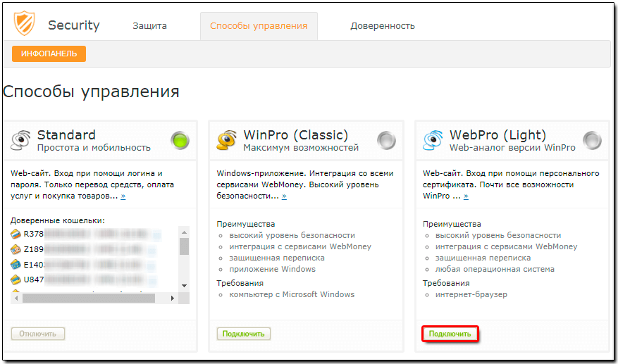Click the gray status indicator on WinPro (Classic)
The height and width of the screenshot is (364, 618).
[386, 141]
